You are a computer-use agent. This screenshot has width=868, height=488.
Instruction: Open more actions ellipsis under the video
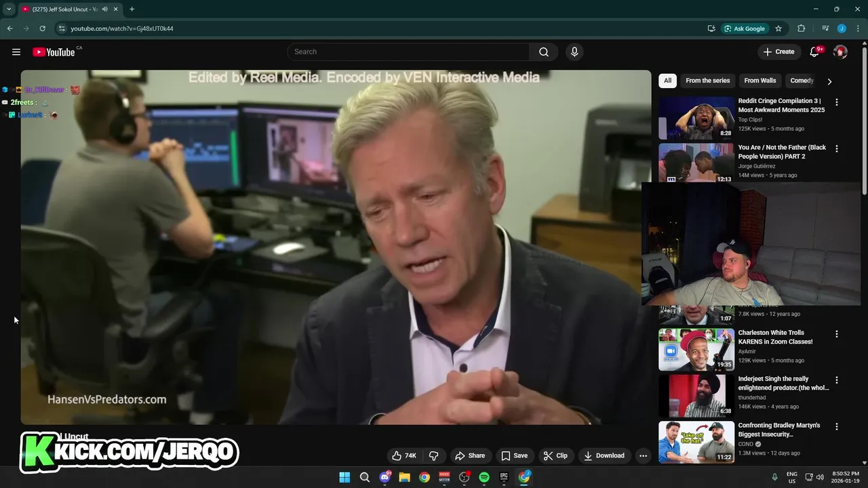coord(644,455)
